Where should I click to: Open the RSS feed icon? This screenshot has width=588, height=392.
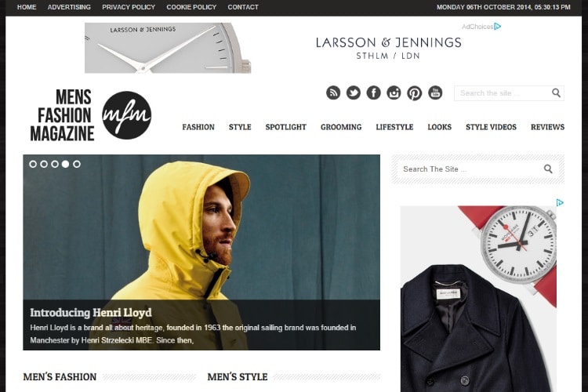tap(333, 93)
